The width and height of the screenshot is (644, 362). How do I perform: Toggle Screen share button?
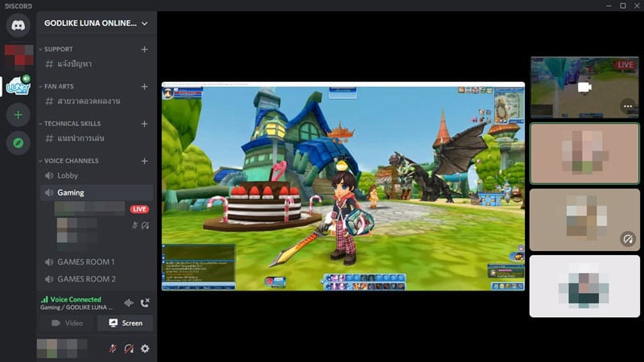pos(126,323)
